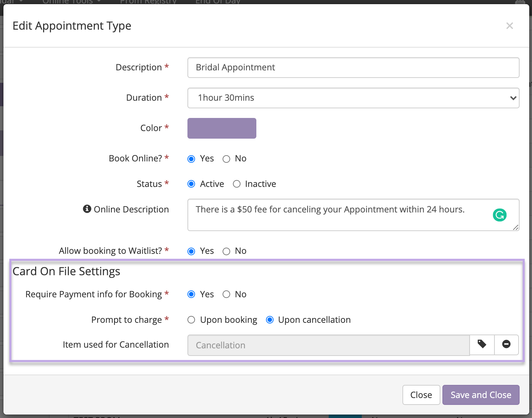532x418 pixels.
Task: Click the tag icon beside Cancellation field
Action: tap(482, 345)
